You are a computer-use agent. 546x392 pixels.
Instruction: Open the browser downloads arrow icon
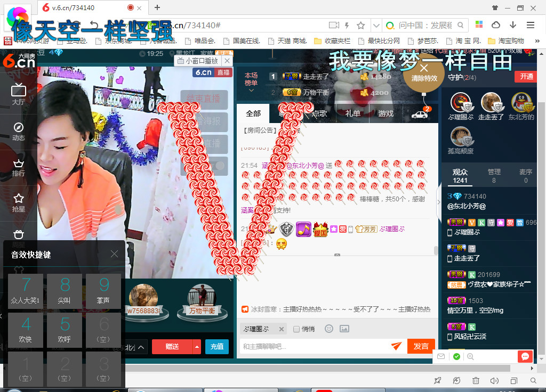pos(513,25)
